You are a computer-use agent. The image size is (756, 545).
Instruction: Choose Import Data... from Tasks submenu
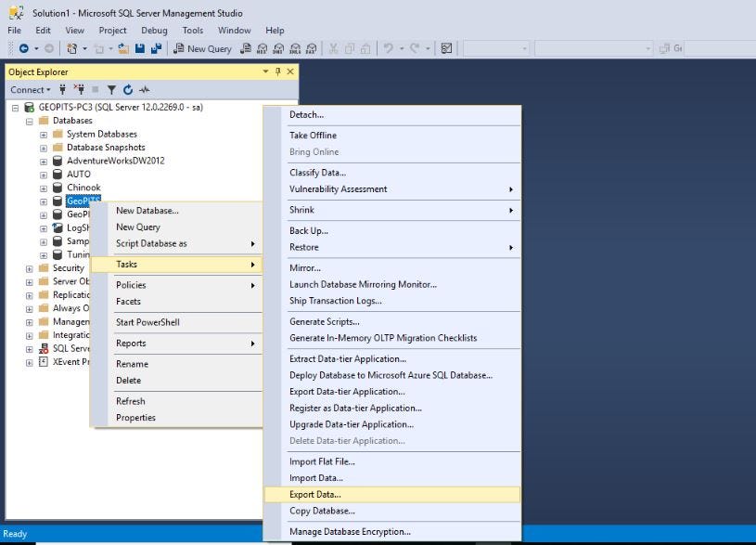[x=392, y=478]
